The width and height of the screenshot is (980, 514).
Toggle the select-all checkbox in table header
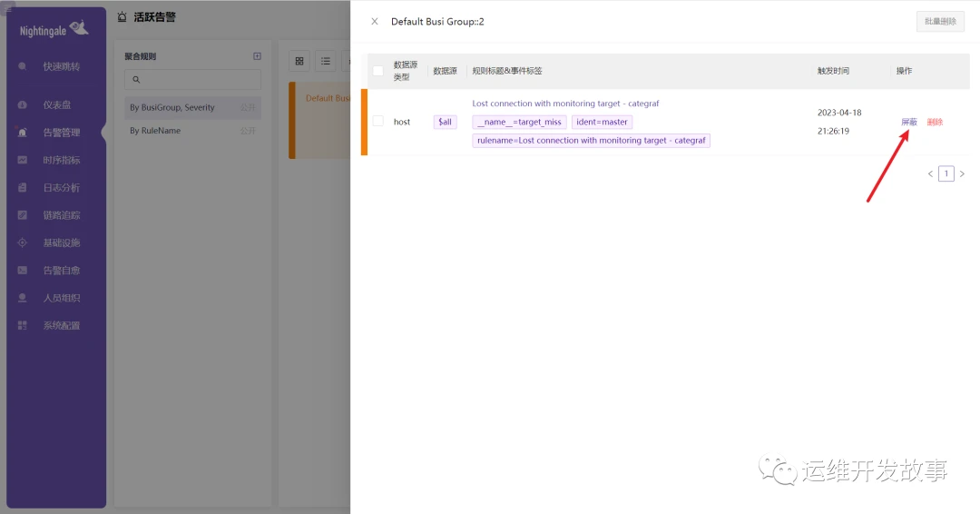coord(378,71)
